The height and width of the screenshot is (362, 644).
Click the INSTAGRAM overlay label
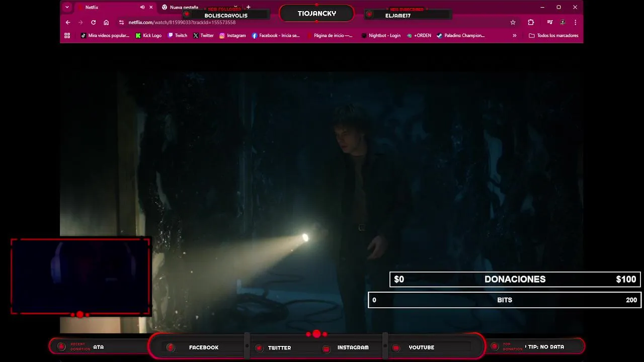(353, 347)
